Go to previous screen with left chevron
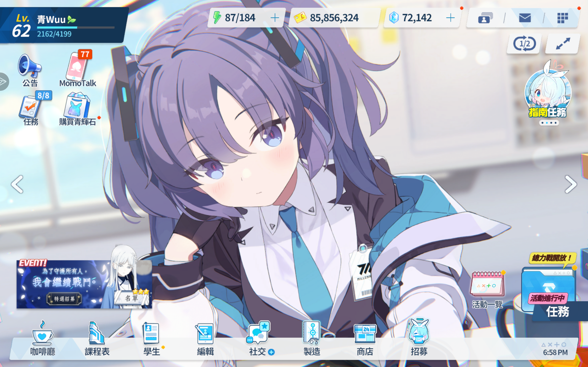588x367 pixels. tap(17, 184)
